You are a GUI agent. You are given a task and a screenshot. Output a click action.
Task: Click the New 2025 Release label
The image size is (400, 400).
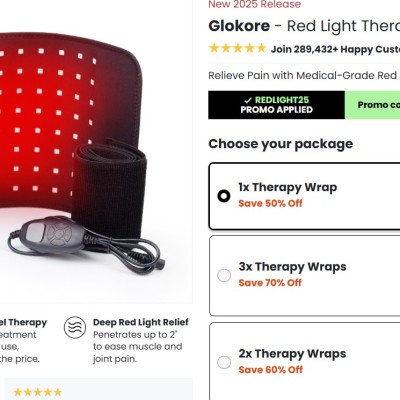pos(255,4)
